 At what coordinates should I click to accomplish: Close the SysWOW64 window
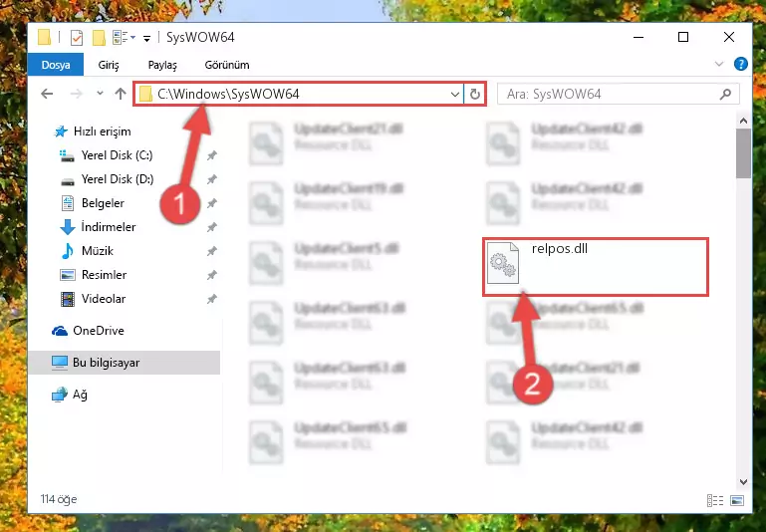click(x=729, y=38)
